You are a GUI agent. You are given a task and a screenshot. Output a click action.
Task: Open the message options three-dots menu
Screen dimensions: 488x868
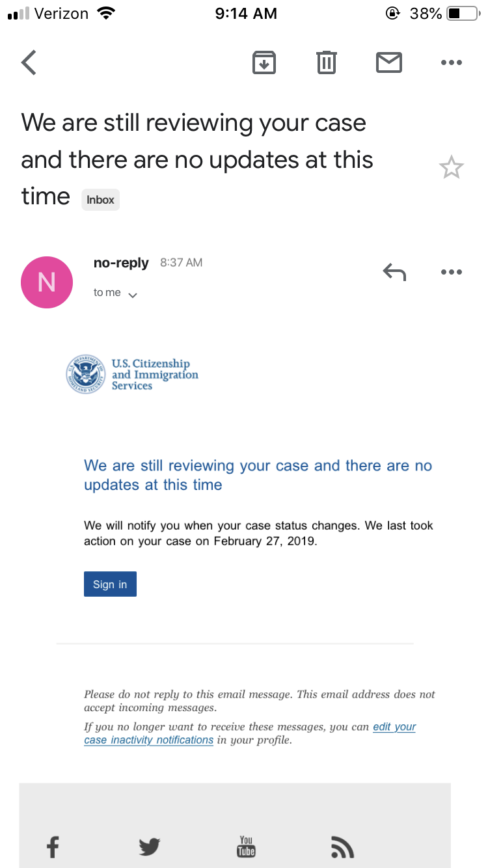(451, 272)
